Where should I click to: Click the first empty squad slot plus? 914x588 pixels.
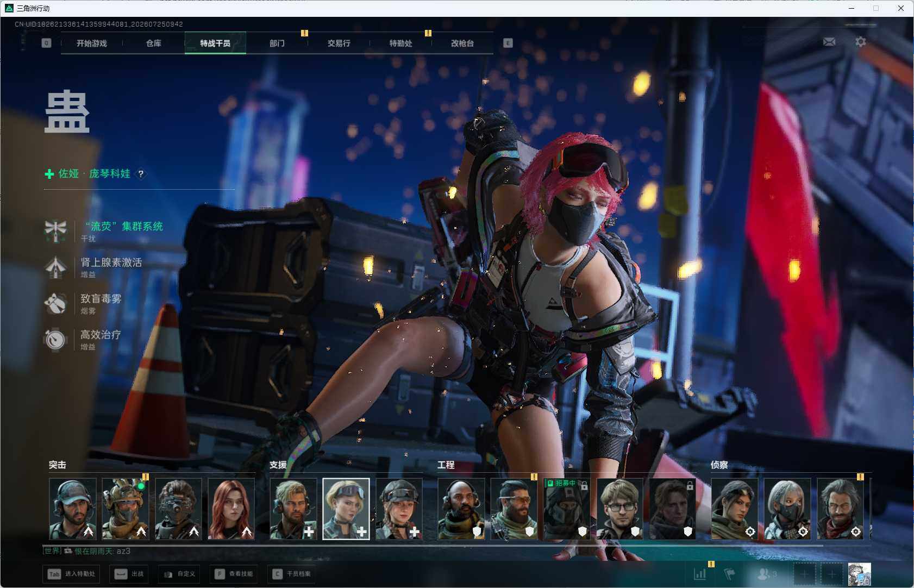(804, 574)
